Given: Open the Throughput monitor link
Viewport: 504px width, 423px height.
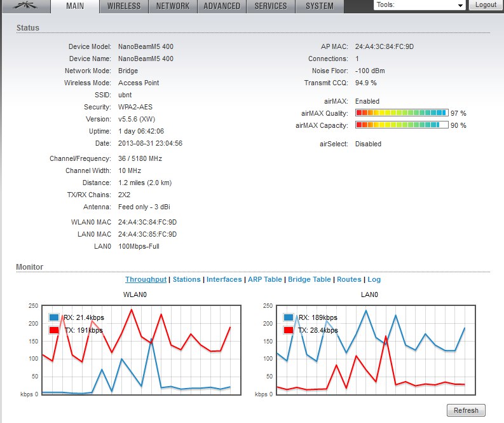Looking at the screenshot, I should [x=146, y=279].
